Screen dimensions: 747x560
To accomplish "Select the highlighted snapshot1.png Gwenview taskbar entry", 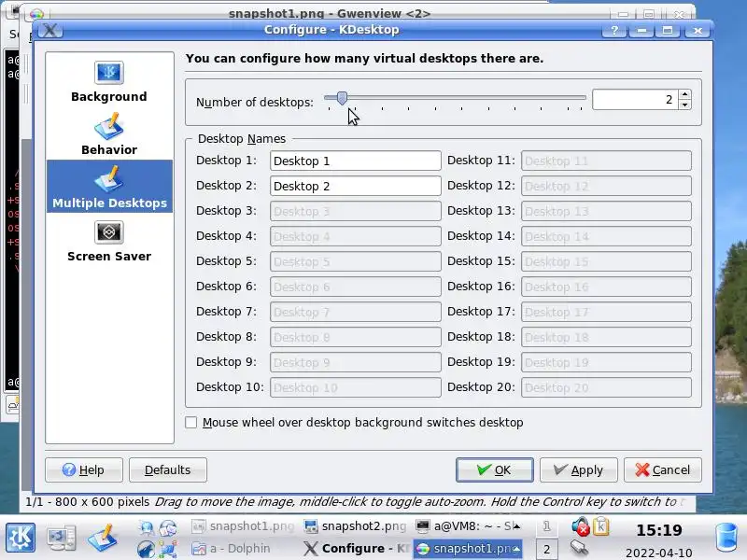I will coord(468,549).
